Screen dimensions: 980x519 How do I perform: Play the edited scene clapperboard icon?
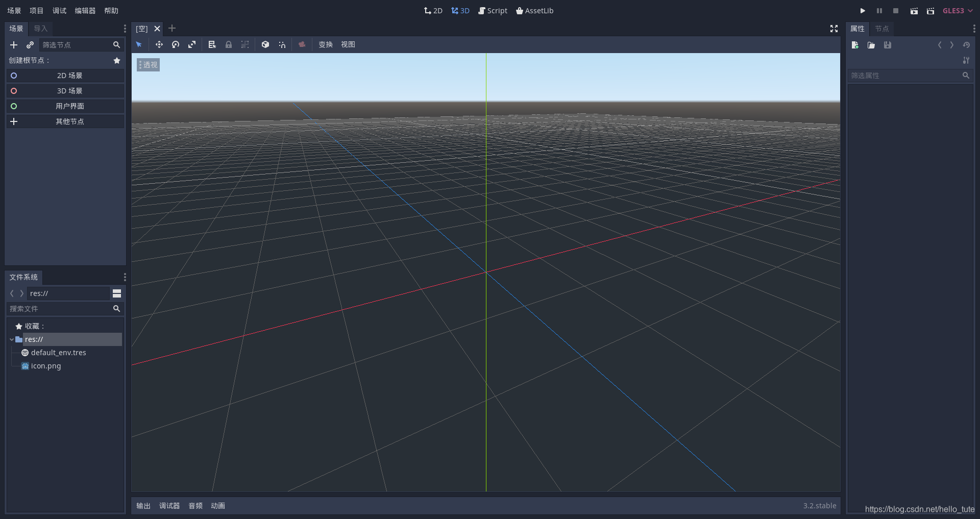(x=914, y=11)
